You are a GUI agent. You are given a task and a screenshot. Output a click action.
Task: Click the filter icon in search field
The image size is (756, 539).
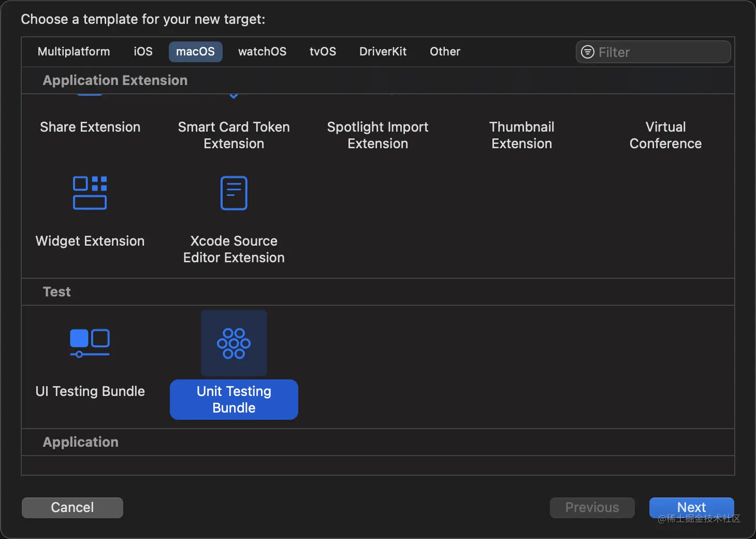coord(588,52)
